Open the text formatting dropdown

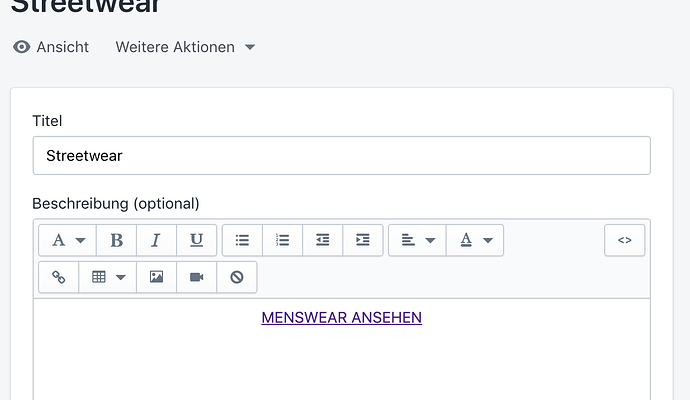[67, 240]
